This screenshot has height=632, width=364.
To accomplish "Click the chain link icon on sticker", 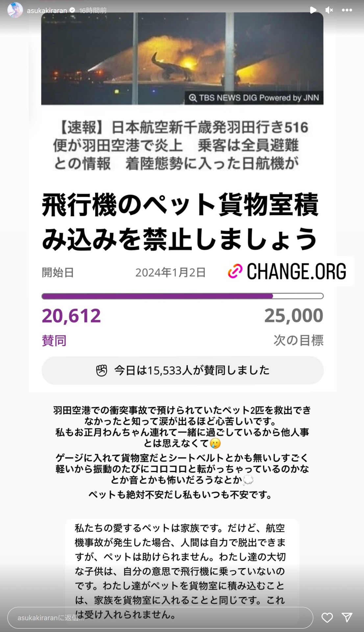I will click(x=235, y=271).
